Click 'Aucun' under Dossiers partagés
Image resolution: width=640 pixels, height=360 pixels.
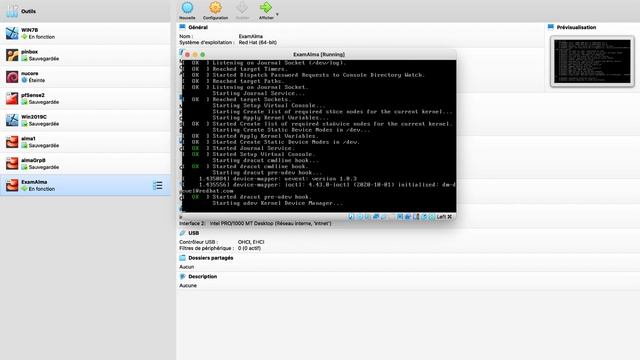tap(187, 267)
